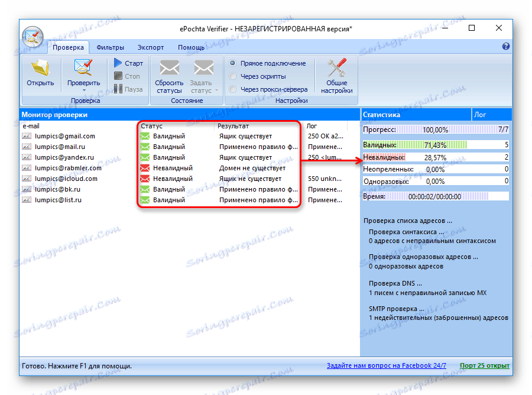Open Общие настройки tools icon
532x395 pixels.
click(335, 67)
